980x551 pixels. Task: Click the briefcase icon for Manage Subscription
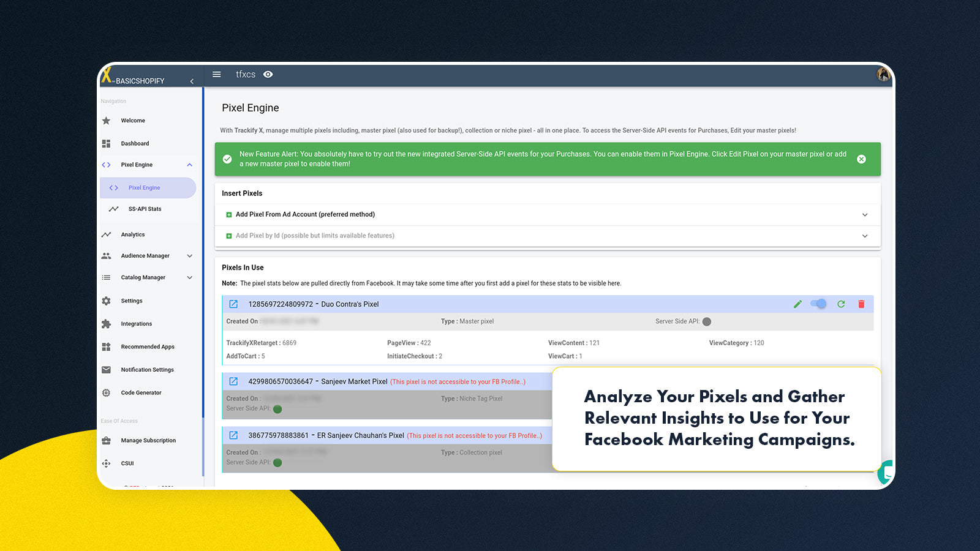(x=107, y=440)
